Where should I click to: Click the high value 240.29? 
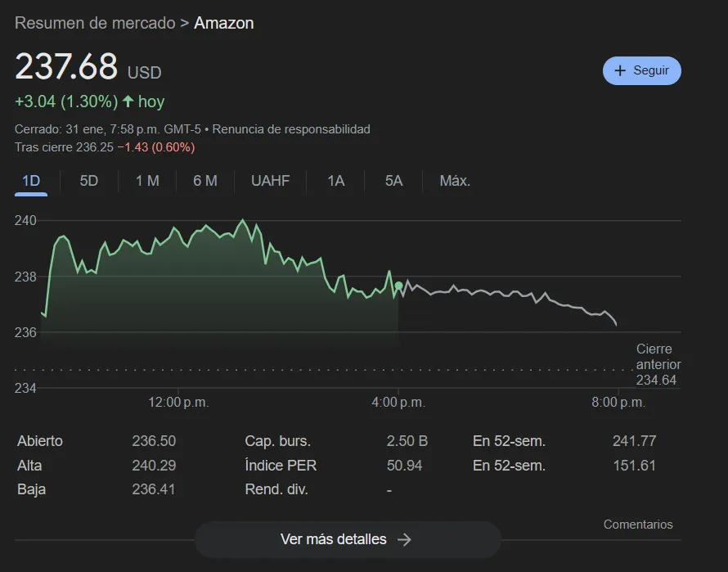click(x=154, y=466)
